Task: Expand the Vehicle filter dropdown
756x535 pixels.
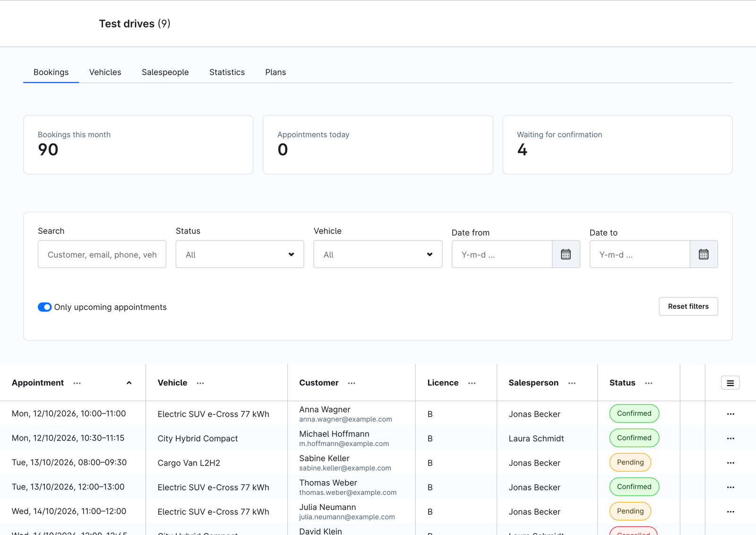Action: tap(378, 254)
